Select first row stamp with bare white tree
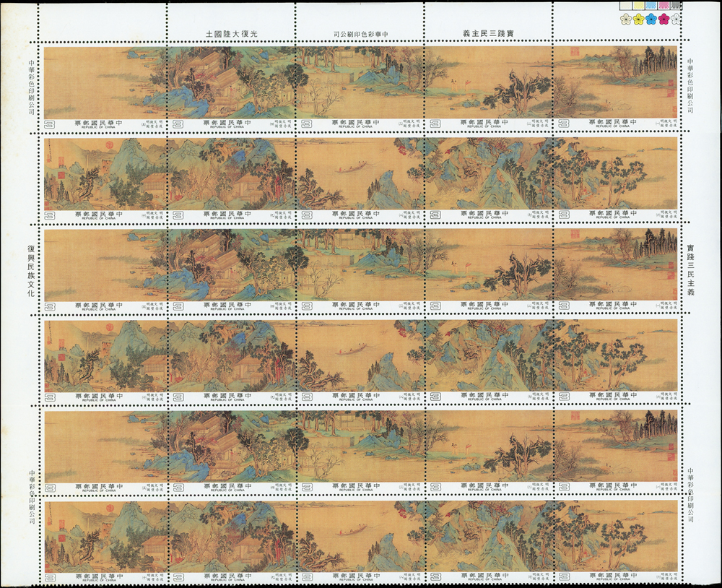 pos(360,87)
